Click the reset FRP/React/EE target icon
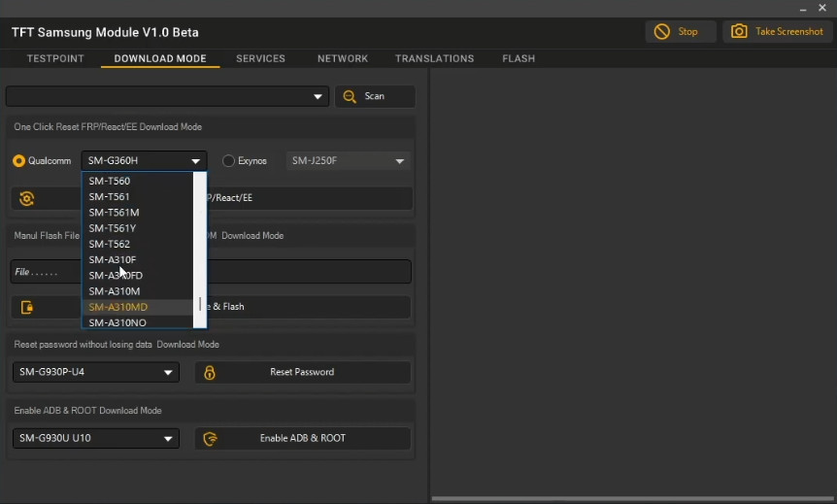 26,199
